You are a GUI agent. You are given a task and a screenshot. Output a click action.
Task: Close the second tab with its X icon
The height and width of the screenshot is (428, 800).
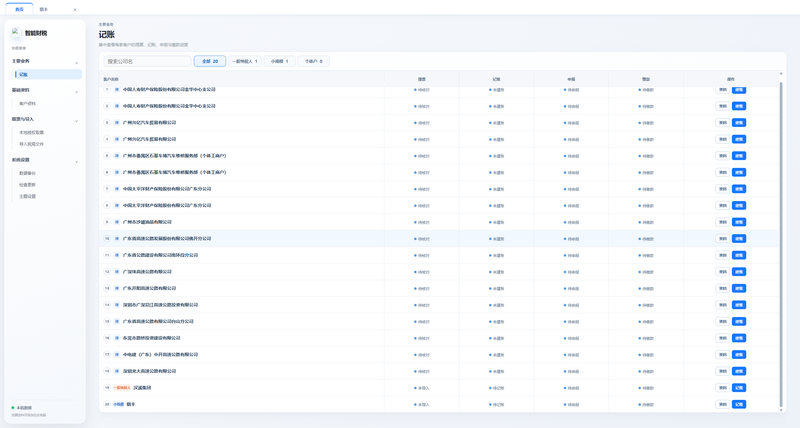75,10
